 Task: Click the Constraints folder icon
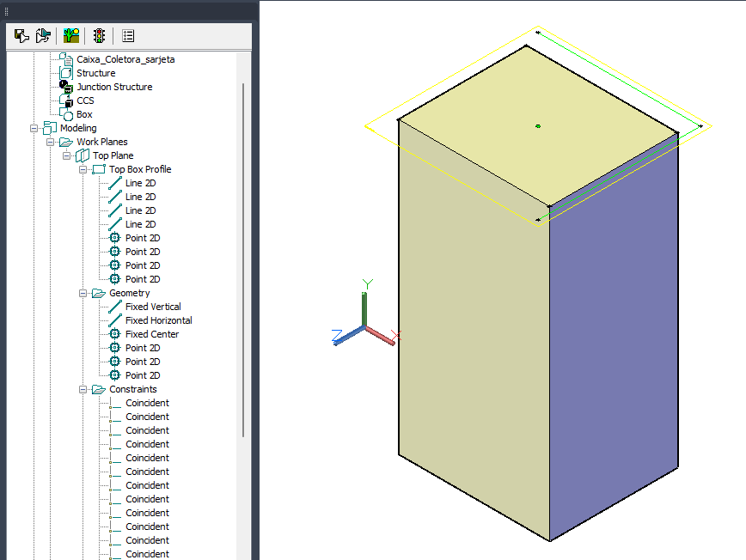click(99, 389)
